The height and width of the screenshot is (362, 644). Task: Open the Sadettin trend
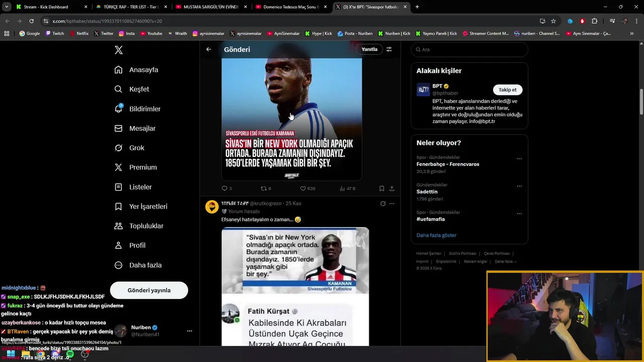coord(427,192)
